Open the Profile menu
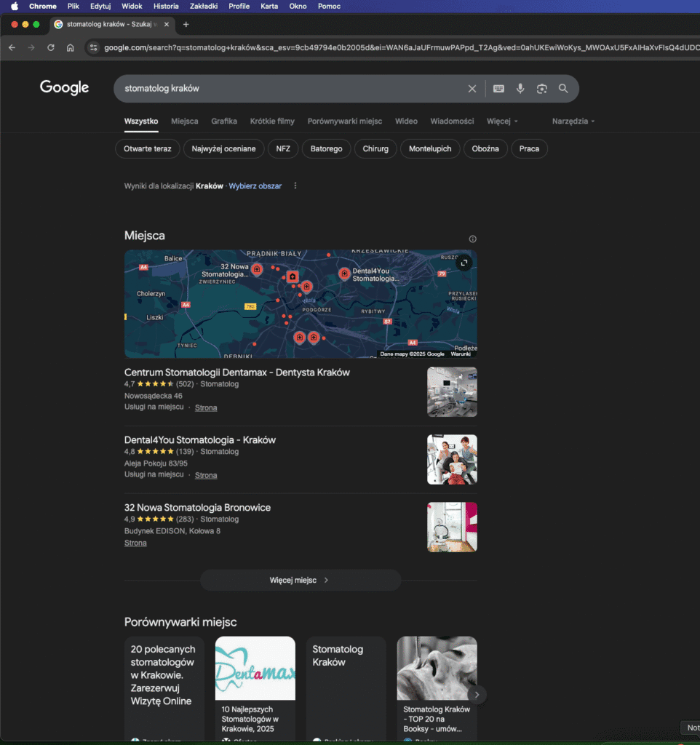The height and width of the screenshot is (745, 700). 239,6
